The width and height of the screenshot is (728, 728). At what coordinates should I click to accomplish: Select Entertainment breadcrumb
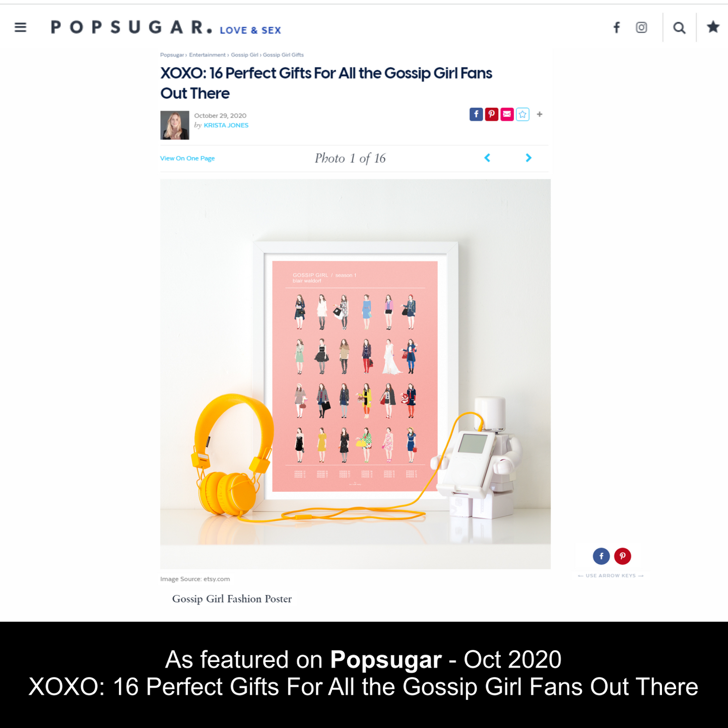207,55
